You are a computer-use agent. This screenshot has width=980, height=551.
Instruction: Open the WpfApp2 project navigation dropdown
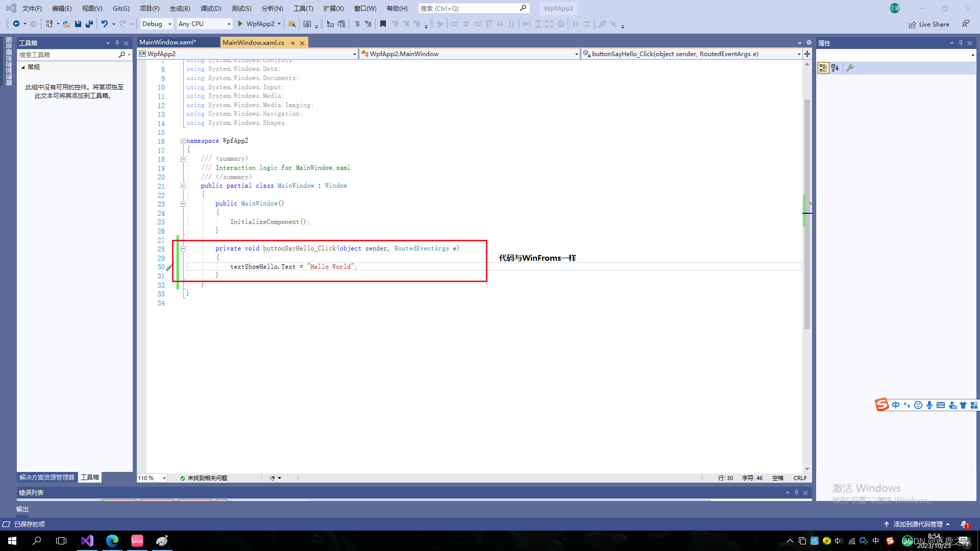pyautogui.click(x=248, y=54)
